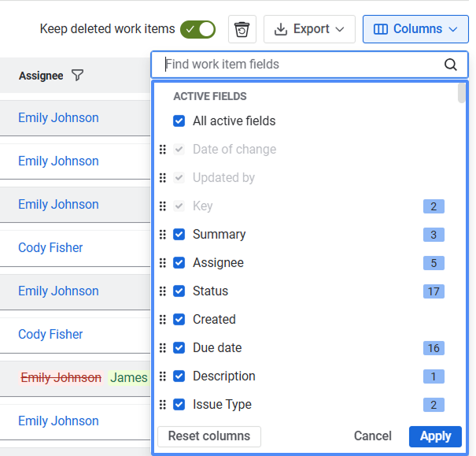This screenshot has width=476, height=456.
Task: Click the drag handle next to Status
Action: coord(163,291)
